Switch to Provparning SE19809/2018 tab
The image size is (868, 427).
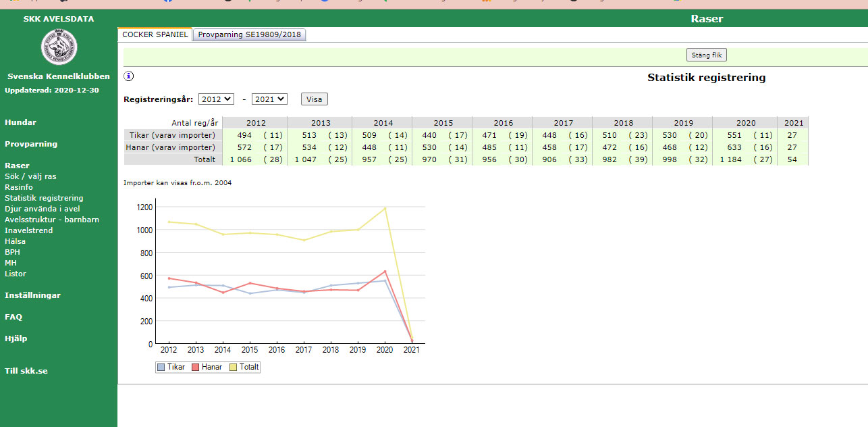[x=250, y=34]
